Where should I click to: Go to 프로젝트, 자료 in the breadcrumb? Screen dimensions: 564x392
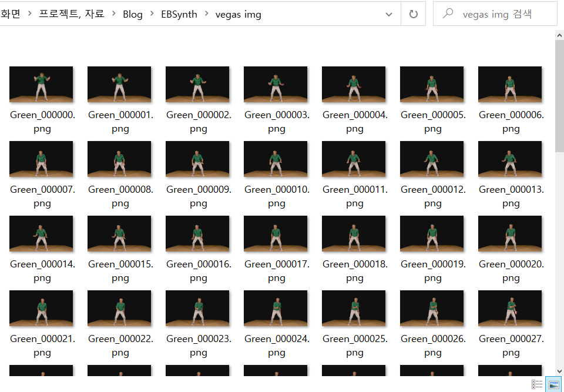coord(72,14)
